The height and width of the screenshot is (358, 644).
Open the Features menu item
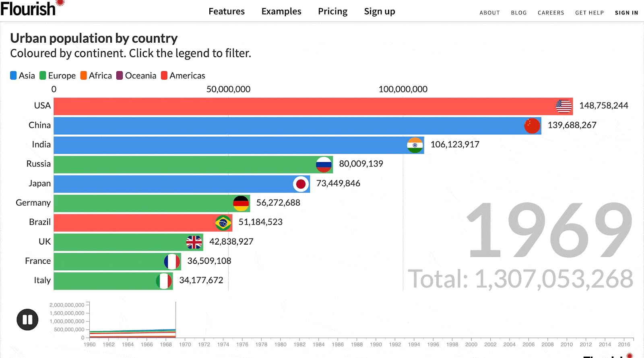tap(227, 11)
